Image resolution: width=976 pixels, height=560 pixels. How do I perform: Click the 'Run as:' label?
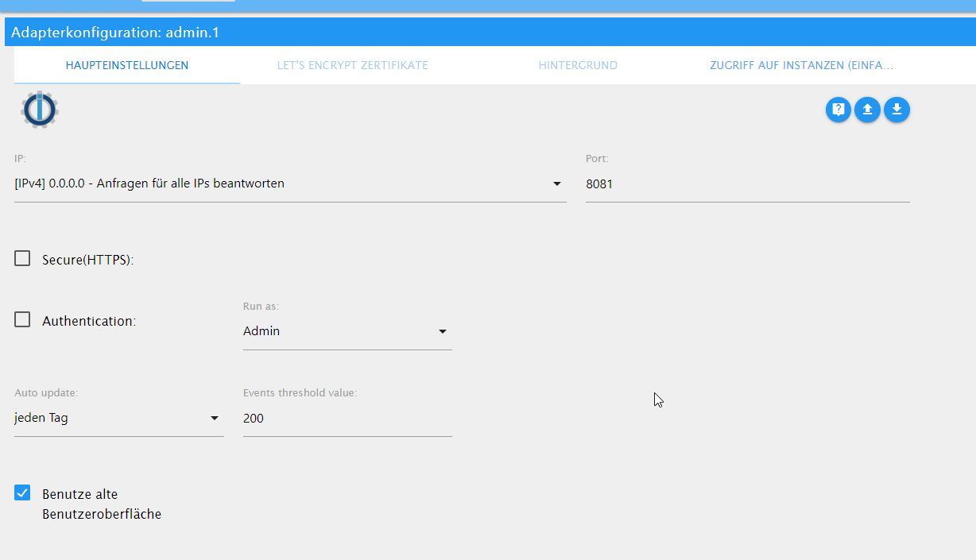pos(261,307)
